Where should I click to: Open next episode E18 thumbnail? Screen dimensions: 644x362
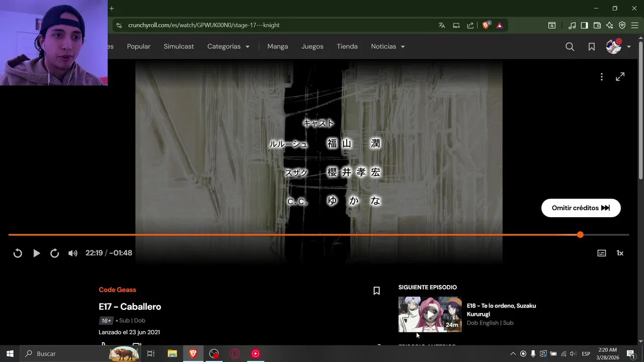[430, 314]
